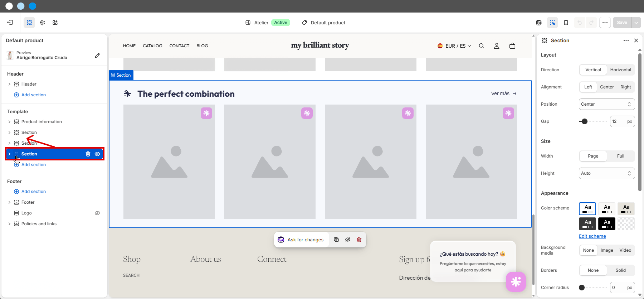Image resolution: width=644 pixels, height=299 pixels.
Task: Click the search icon in store header
Action: 482,46
